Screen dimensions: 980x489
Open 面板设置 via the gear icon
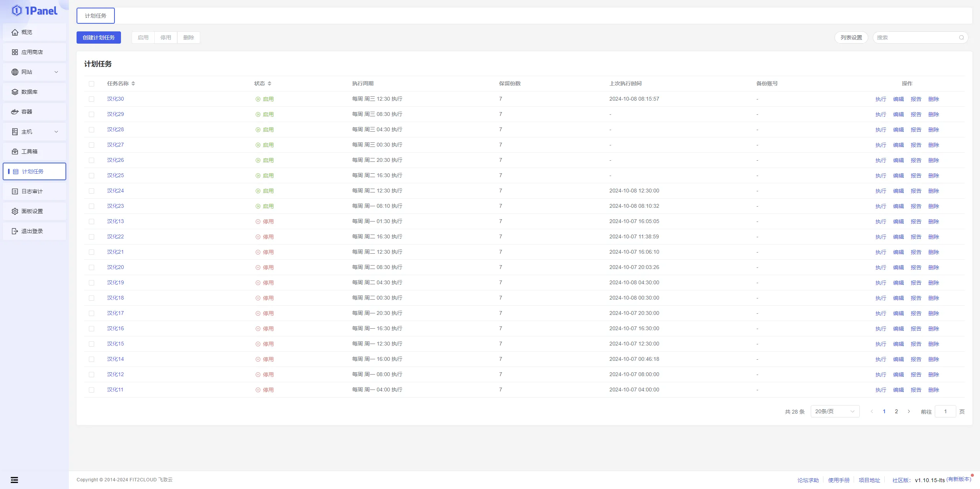(x=15, y=211)
